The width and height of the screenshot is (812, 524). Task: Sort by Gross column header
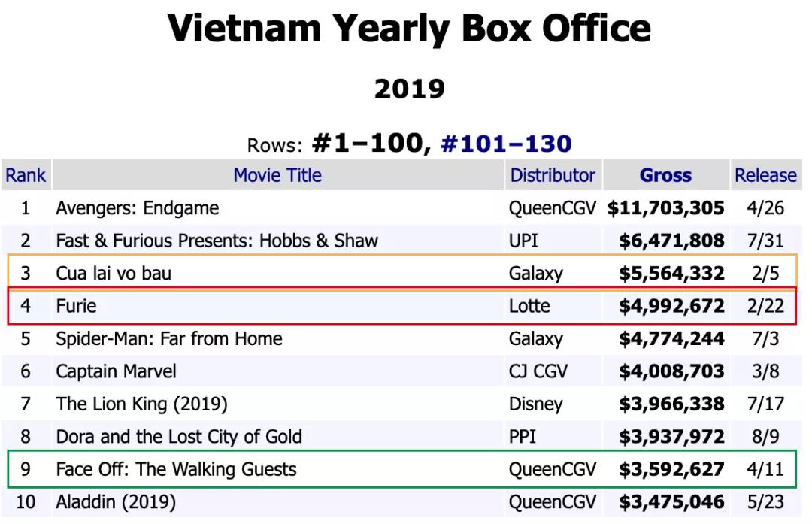coord(665,175)
